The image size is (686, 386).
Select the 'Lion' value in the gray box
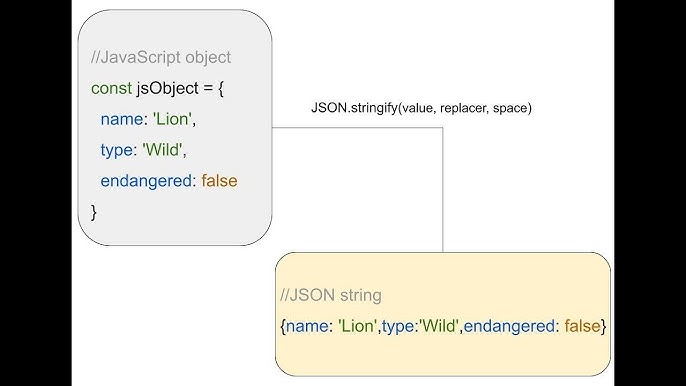(x=172, y=119)
